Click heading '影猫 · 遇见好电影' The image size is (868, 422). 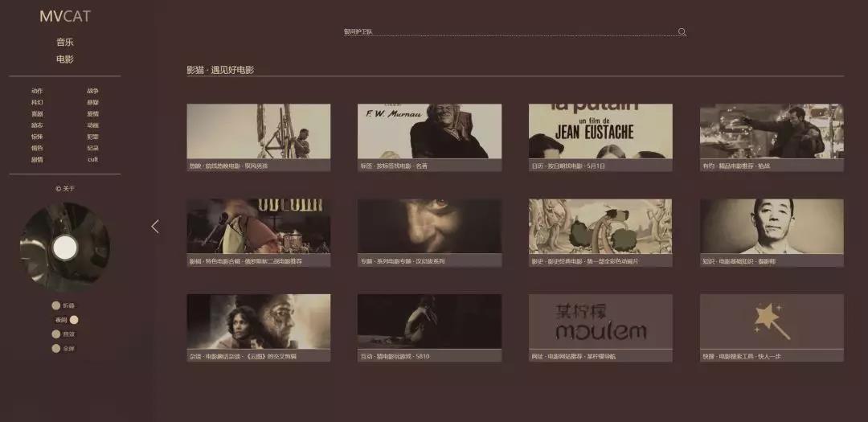[x=220, y=70]
